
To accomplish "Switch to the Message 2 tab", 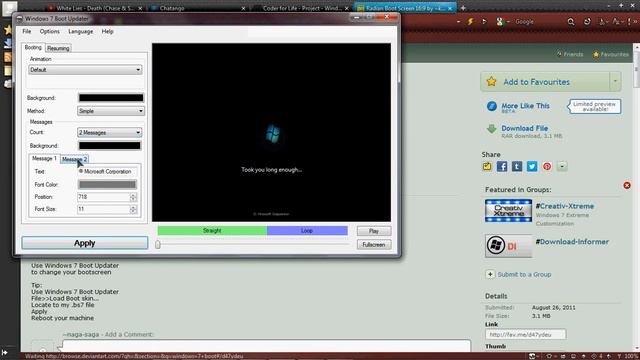I will [74, 159].
